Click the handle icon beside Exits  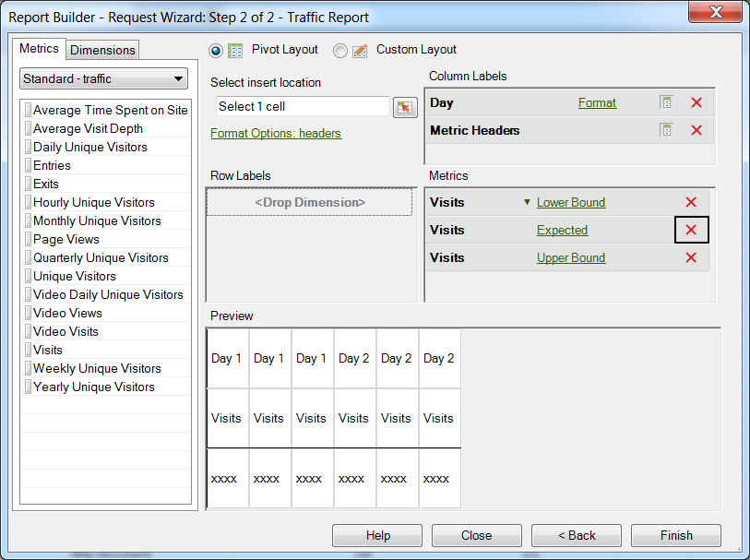tap(29, 185)
